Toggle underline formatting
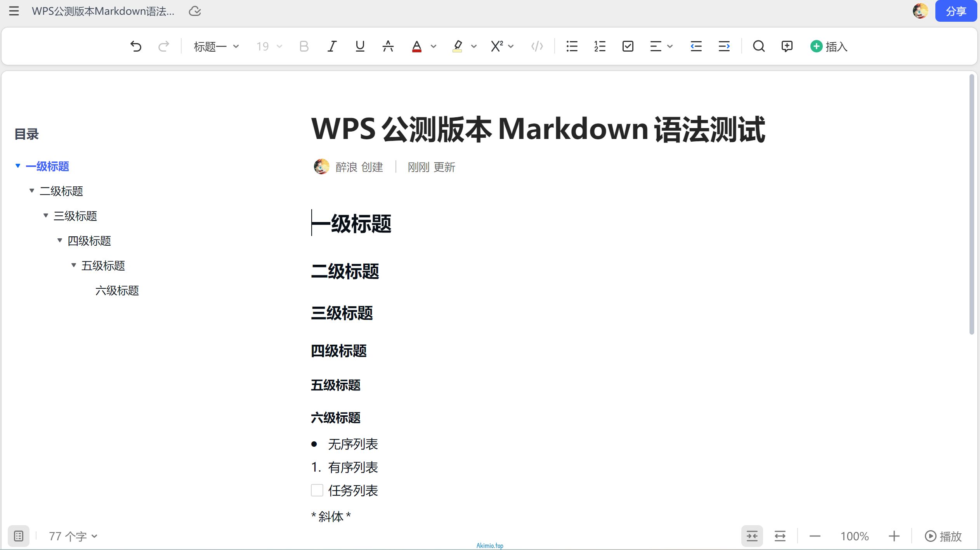The width and height of the screenshot is (980, 550). pyautogui.click(x=360, y=46)
